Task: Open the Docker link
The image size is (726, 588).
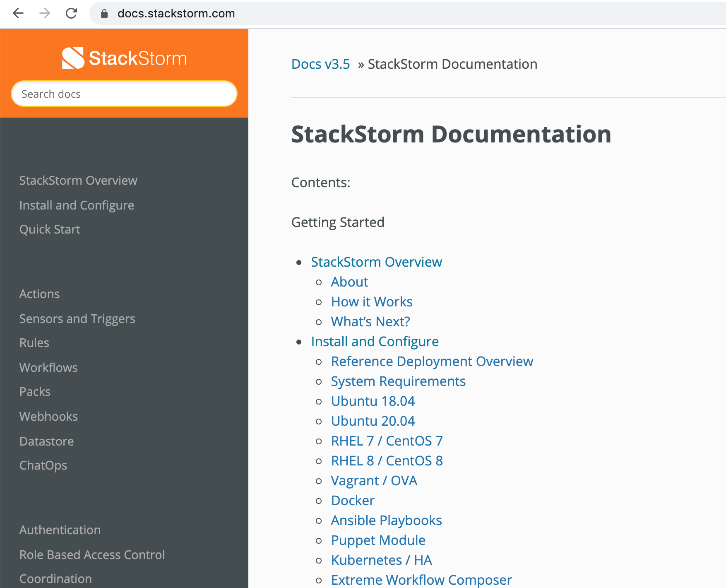Action: pos(353,501)
